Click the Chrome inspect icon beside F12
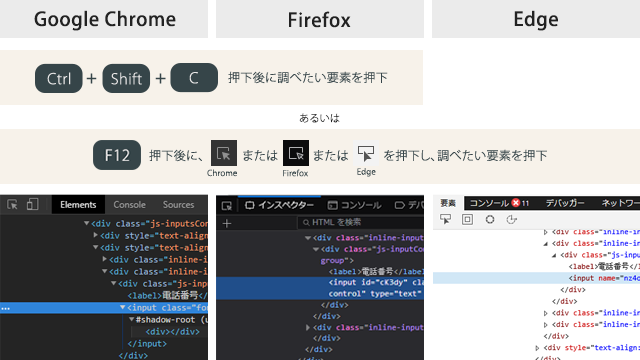This screenshot has height=360, width=640. (x=224, y=153)
